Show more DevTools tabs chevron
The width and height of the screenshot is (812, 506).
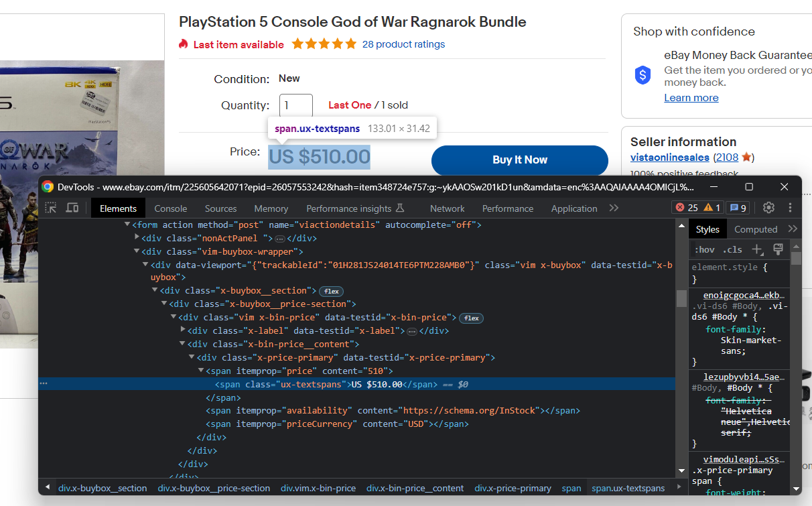[x=614, y=208]
